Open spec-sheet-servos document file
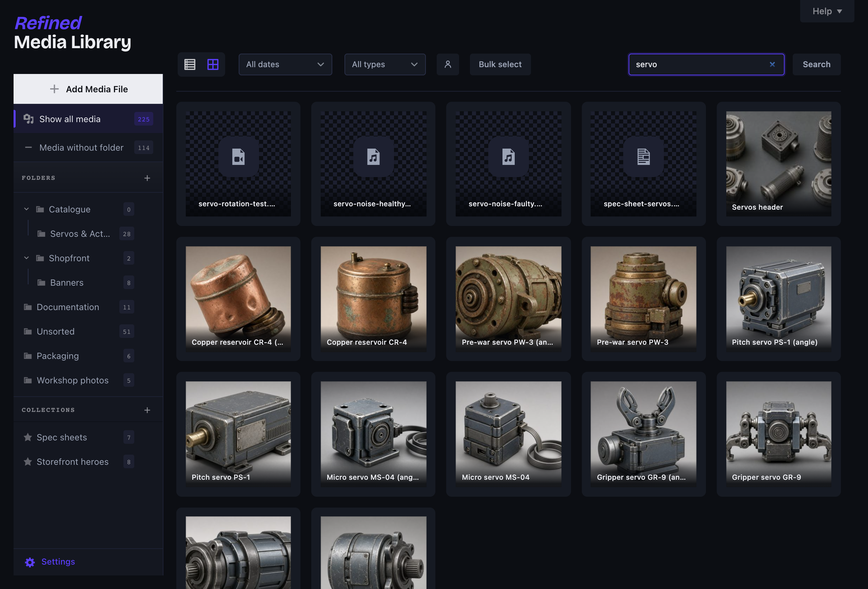 pyautogui.click(x=643, y=164)
